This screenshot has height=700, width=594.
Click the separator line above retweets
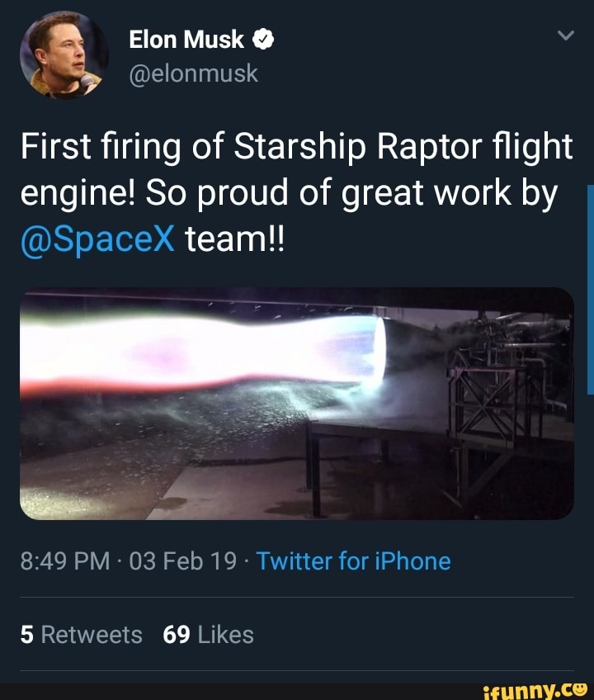(x=297, y=597)
